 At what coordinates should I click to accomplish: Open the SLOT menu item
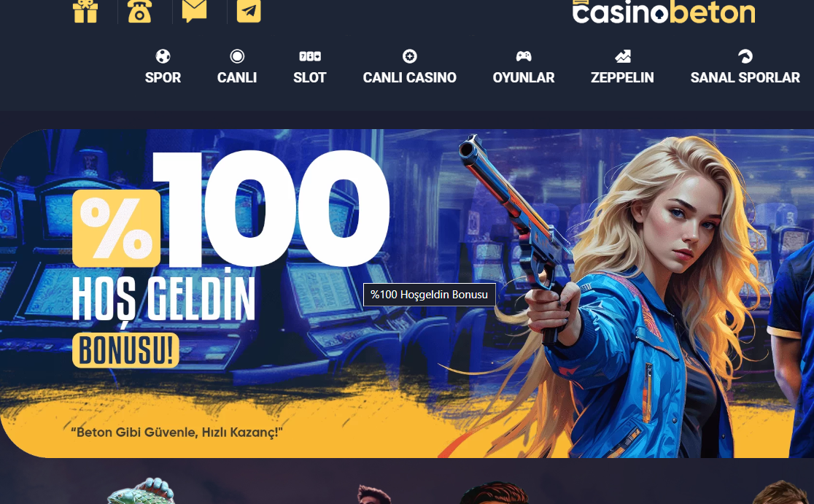click(310, 78)
